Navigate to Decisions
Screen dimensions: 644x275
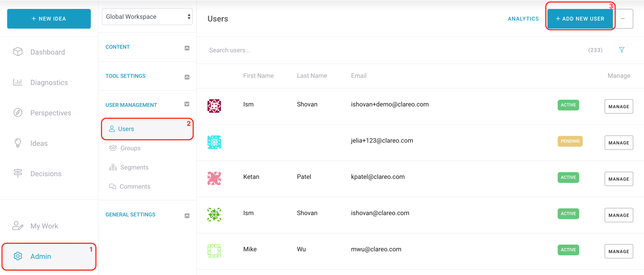[x=46, y=174]
